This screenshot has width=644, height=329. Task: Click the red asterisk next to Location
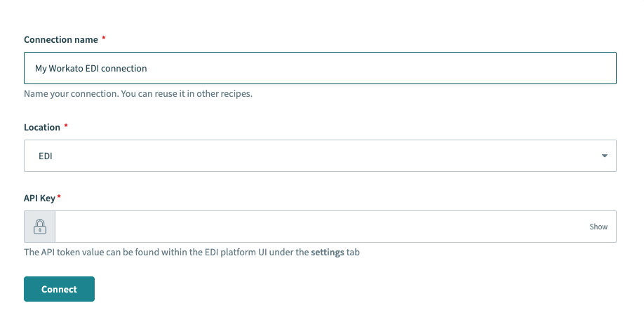coord(67,126)
